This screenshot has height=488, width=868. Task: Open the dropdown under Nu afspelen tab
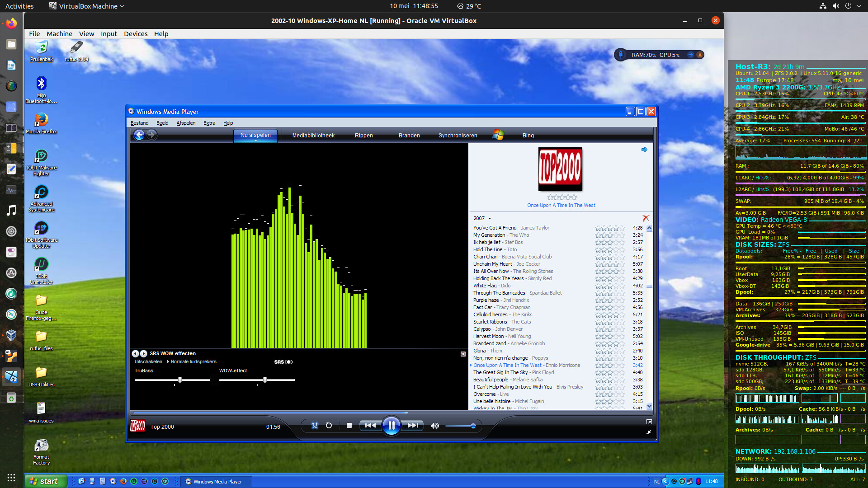click(x=255, y=141)
